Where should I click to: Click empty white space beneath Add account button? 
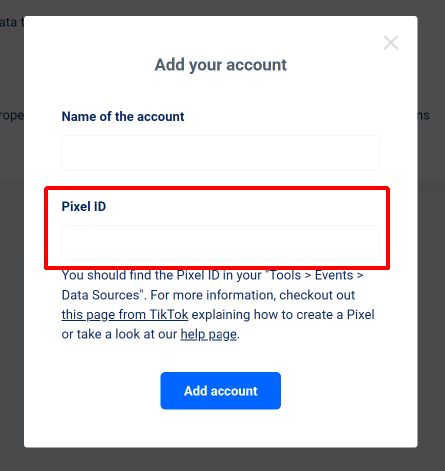click(220, 428)
